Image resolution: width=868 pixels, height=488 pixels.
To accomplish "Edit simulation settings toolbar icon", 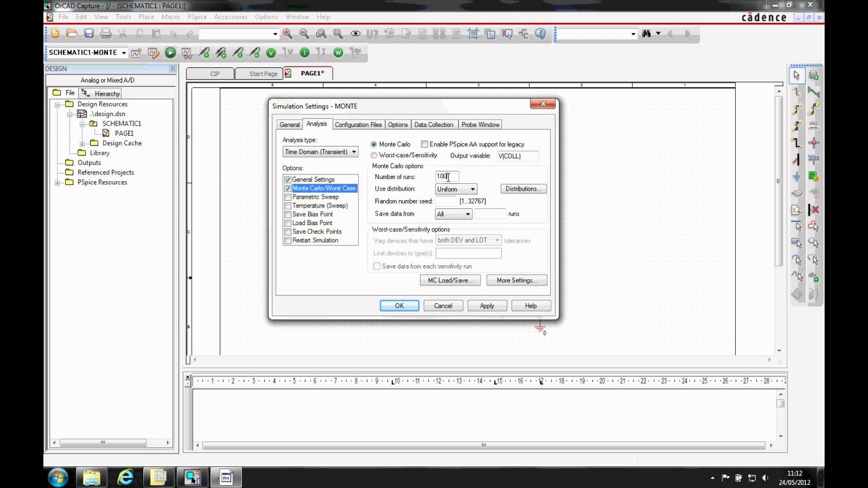I will [x=153, y=53].
